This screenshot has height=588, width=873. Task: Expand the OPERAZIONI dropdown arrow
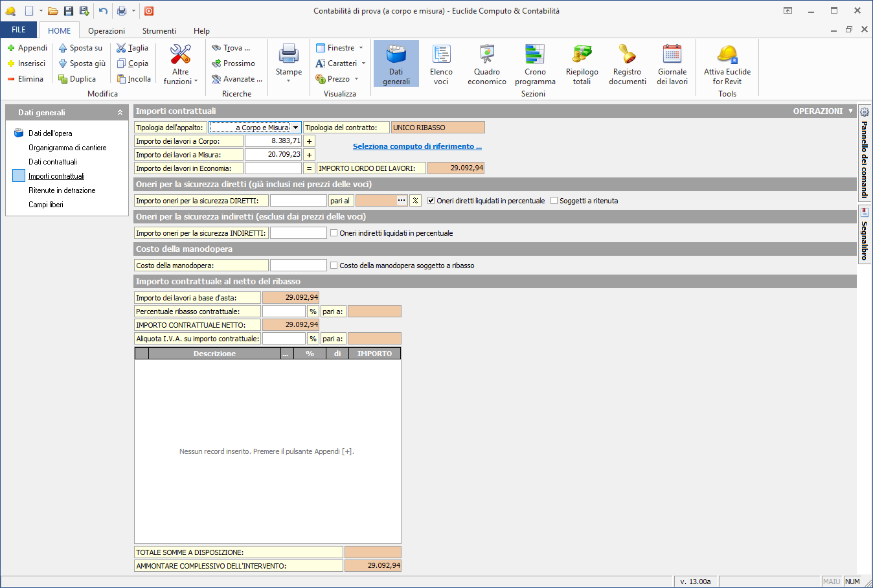[x=850, y=111]
